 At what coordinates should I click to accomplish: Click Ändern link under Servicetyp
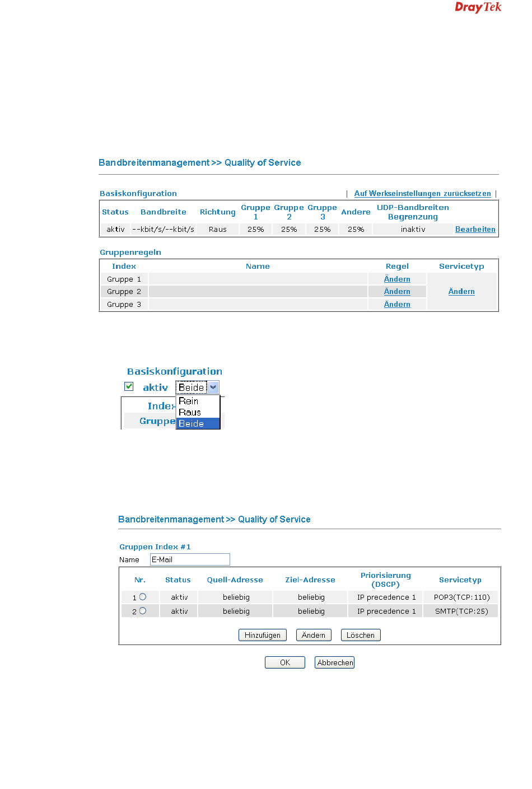click(x=461, y=292)
